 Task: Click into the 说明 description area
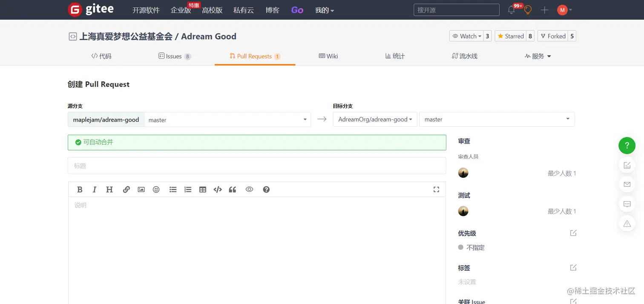[x=257, y=250]
